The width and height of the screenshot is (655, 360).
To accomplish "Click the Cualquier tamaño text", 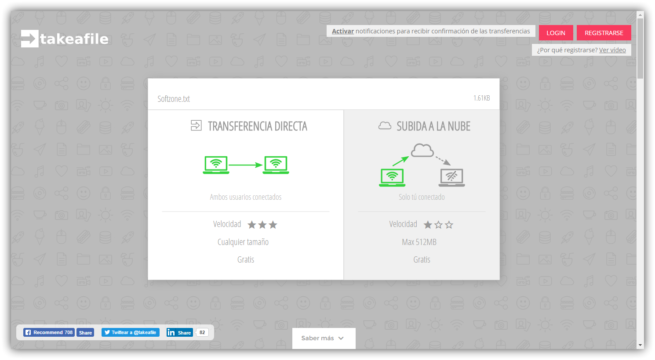I will [243, 242].
